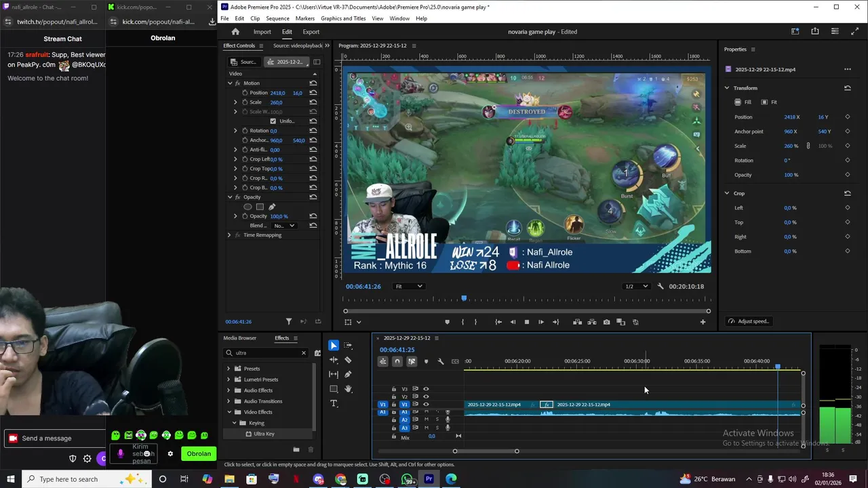Select the Razor tool
The width and height of the screenshot is (868, 488).
(348, 360)
